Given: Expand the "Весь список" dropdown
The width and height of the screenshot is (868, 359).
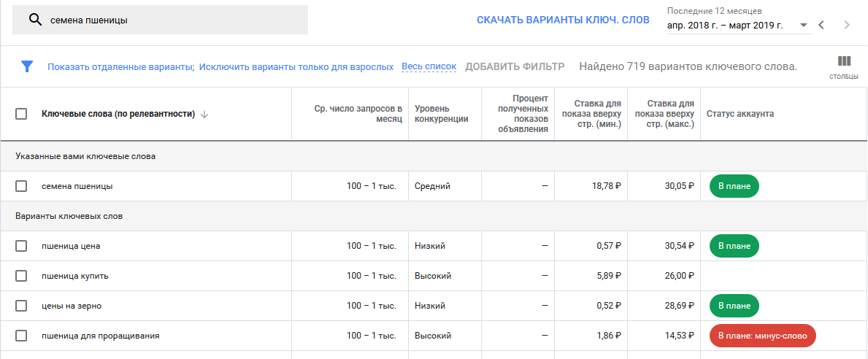Looking at the screenshot, I should 429,66.
